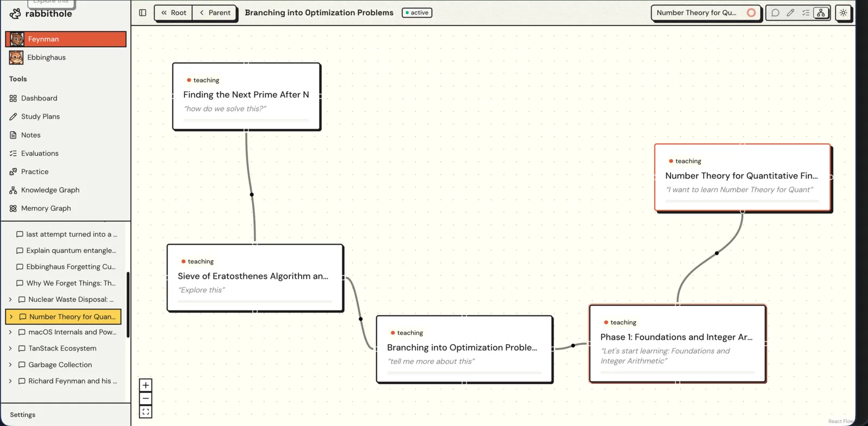Click progress bar under Sieve of Eratosthenes node
The width and height of the screenshot is (868, 426).
pos(255,301)
